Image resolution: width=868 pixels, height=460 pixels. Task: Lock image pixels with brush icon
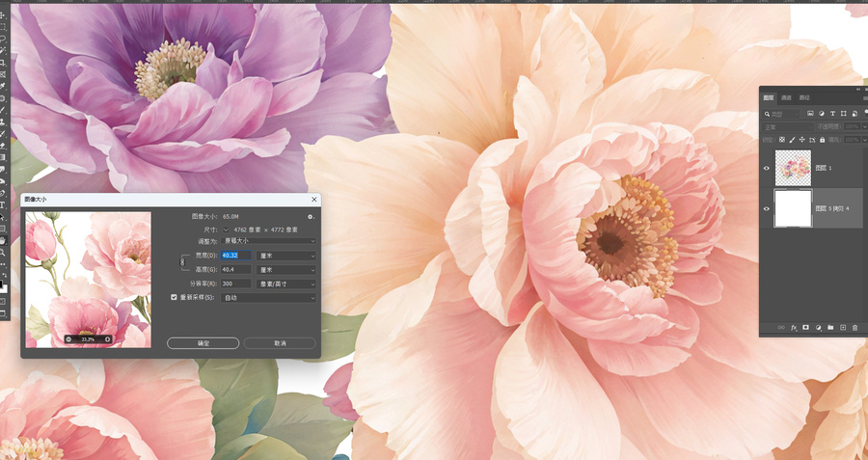pyautogui.click(x=792, y=140)
